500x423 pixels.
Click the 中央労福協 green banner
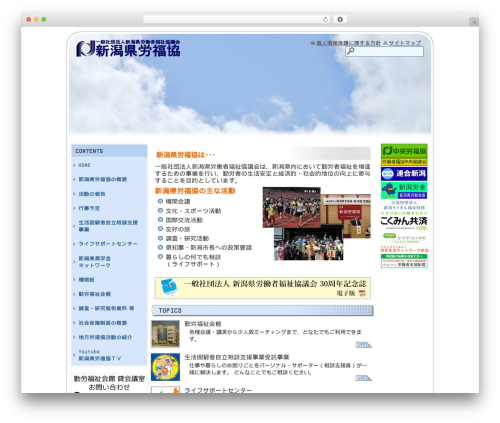[x=404, y=155]
